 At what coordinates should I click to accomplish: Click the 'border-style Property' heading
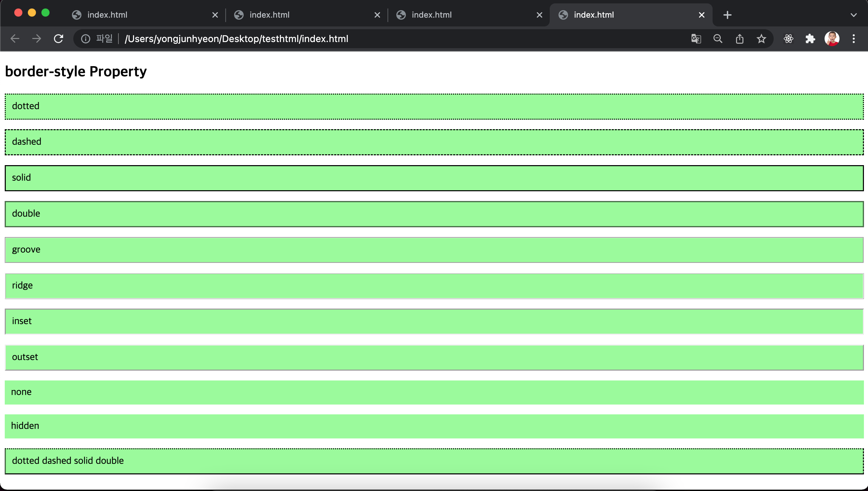(76, 72)
